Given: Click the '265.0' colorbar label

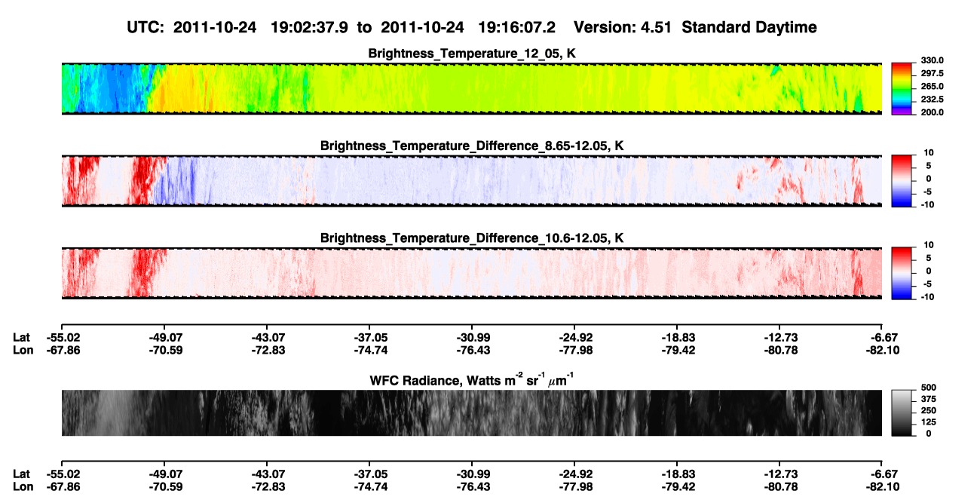Looking at the screenshot, I should click(932, 86).
